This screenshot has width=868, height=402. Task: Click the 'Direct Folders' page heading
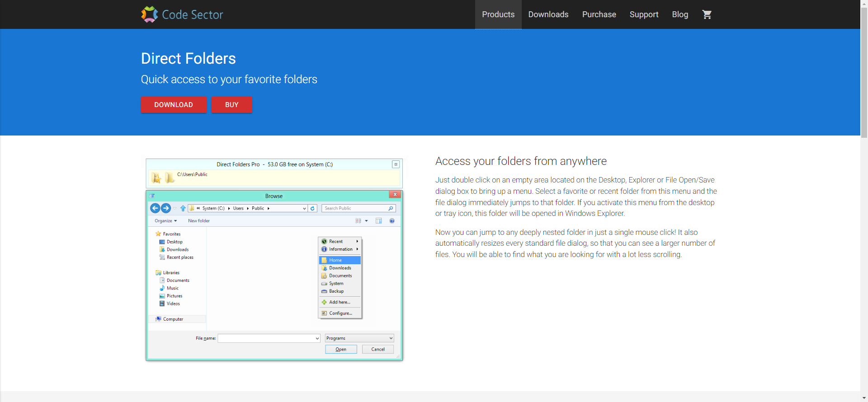tap(188, 58)
